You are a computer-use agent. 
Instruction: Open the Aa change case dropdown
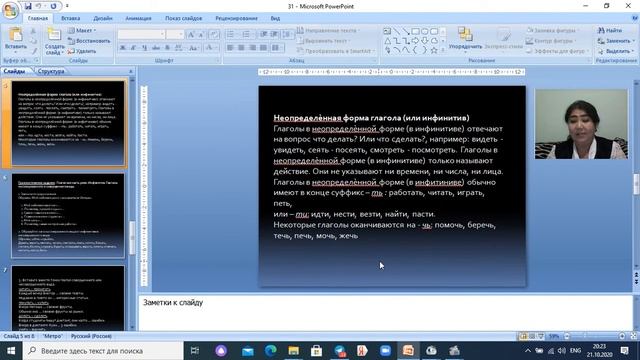tap(193, 48)
